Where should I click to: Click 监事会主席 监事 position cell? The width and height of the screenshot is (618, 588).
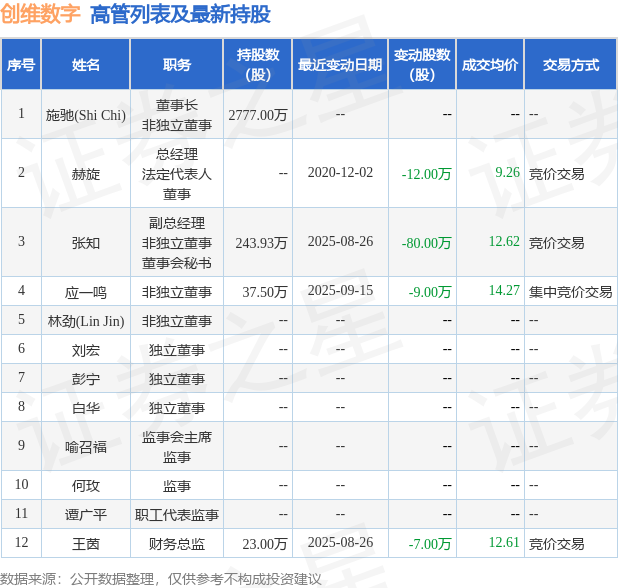coord(177,447)
